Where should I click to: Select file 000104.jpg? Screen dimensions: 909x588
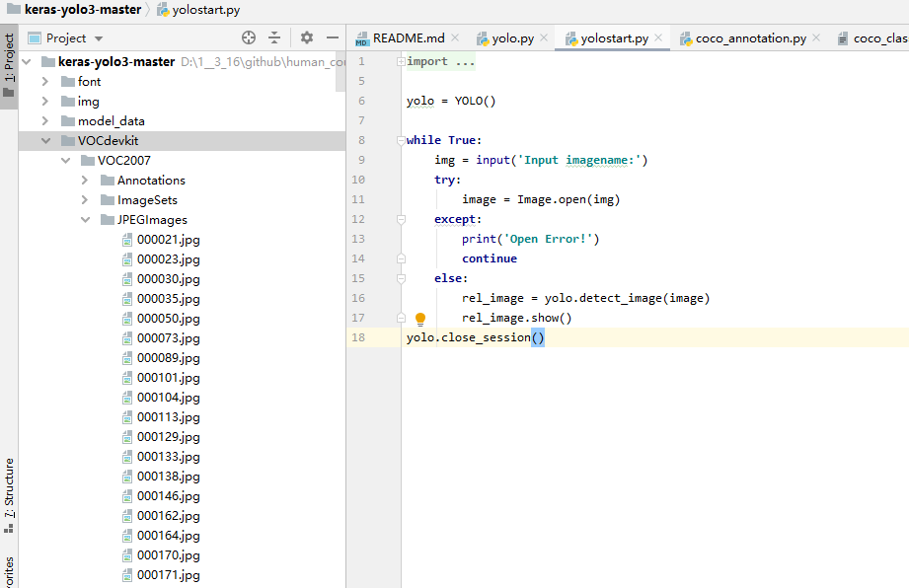[168, 397]
